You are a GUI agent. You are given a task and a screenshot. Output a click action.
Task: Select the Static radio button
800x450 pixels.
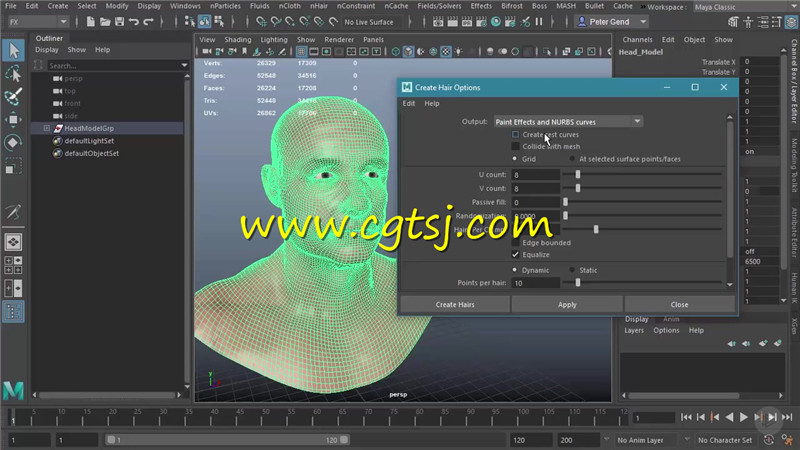(x=571, y=270)
